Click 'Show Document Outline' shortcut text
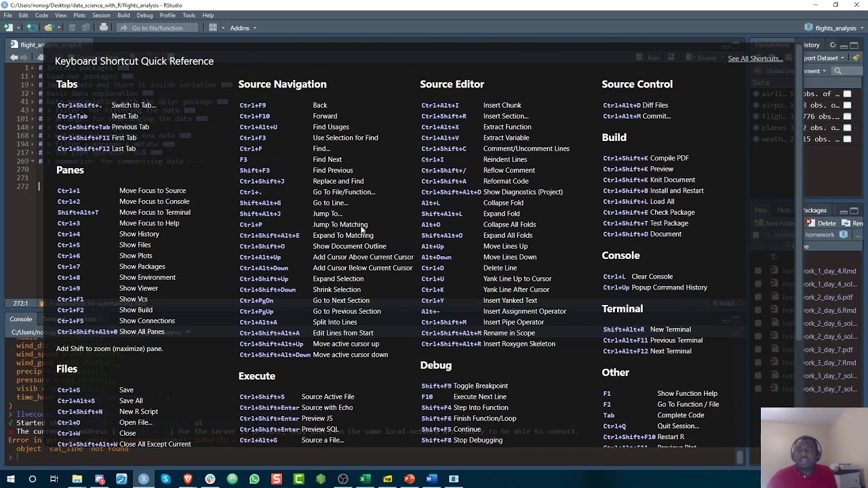Image resolution: width=868 pixels, height=488 pixels. 349,246
